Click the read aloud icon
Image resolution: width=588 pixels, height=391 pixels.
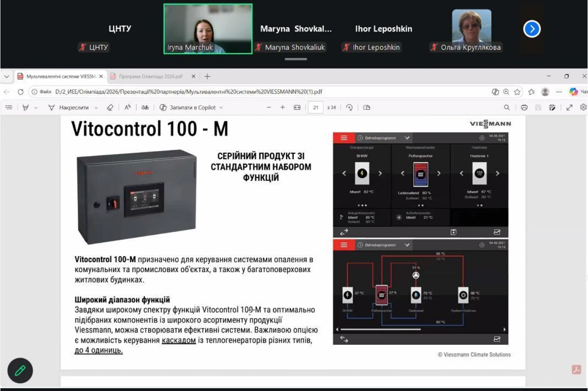(127, 108)
